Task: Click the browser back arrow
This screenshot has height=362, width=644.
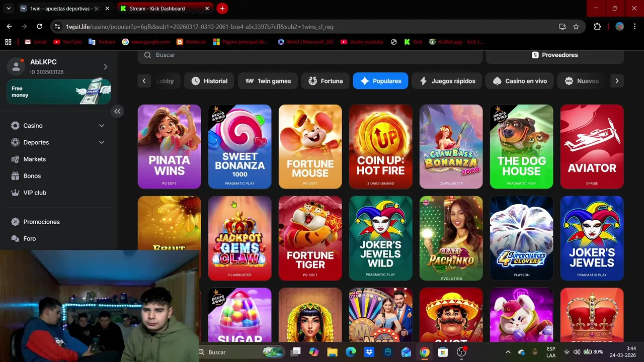Action: coord(9,27)
